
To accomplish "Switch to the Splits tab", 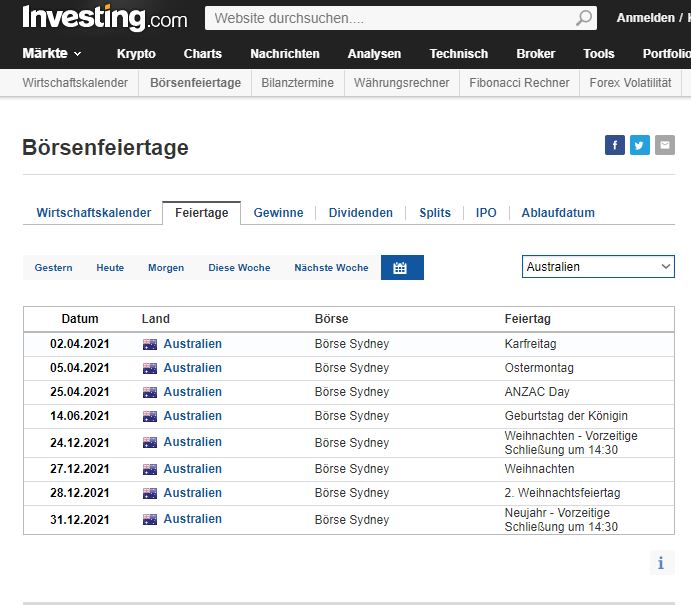I will coord(435,212).
